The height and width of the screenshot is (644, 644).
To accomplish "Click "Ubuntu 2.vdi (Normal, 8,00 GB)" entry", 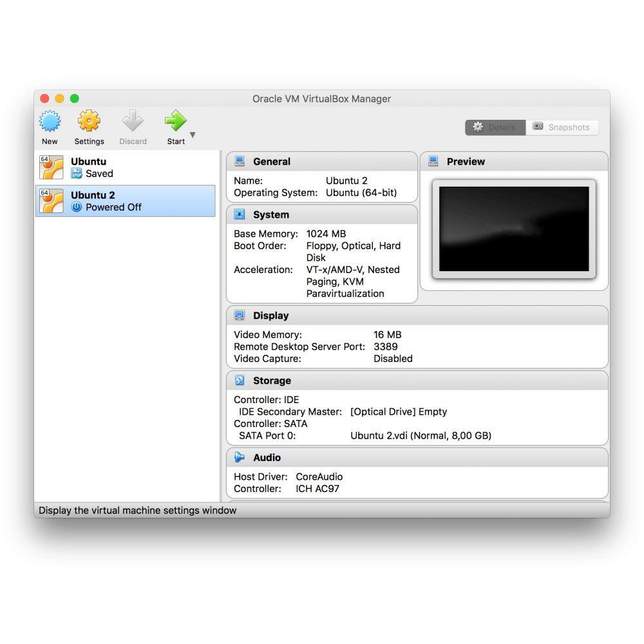I will click(x=421, y=435).
